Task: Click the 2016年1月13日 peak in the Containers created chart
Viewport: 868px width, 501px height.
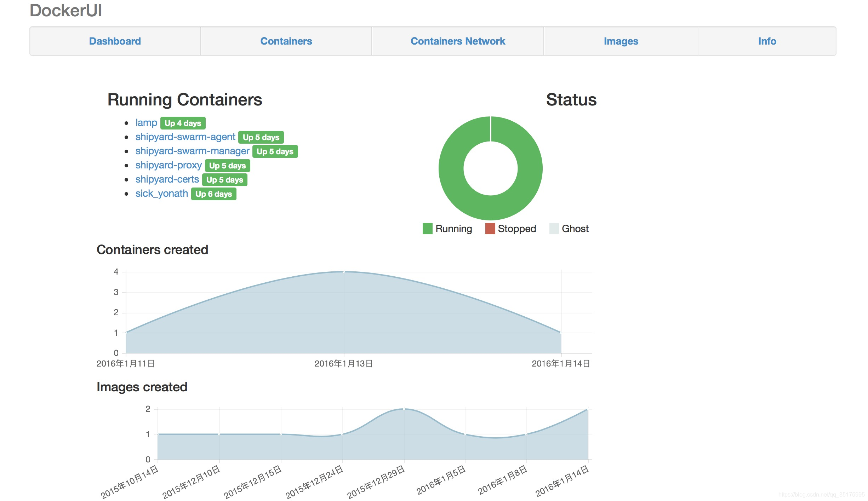Action: click(x=344, y=272)
